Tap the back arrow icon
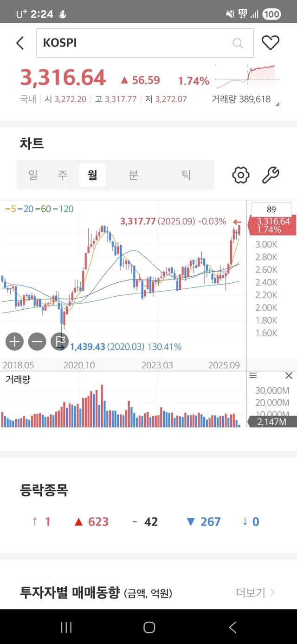This screenshot has height=644, width=297. pyautogui.click(x=20, y=43)
